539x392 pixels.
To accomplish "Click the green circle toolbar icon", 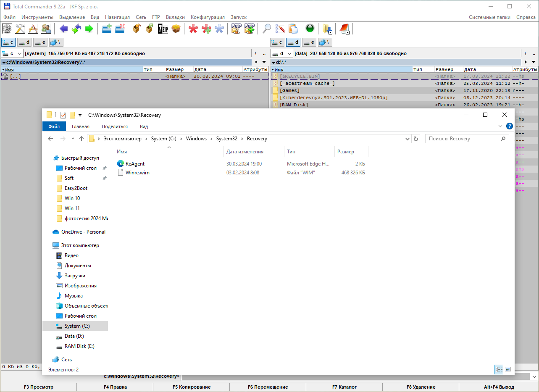I will coord(310,29).
